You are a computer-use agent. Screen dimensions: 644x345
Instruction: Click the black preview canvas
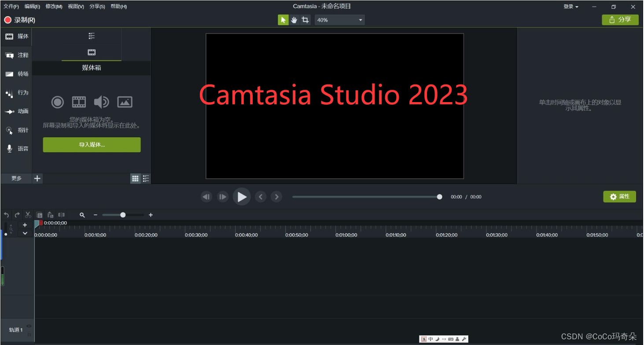click(335, 106)
